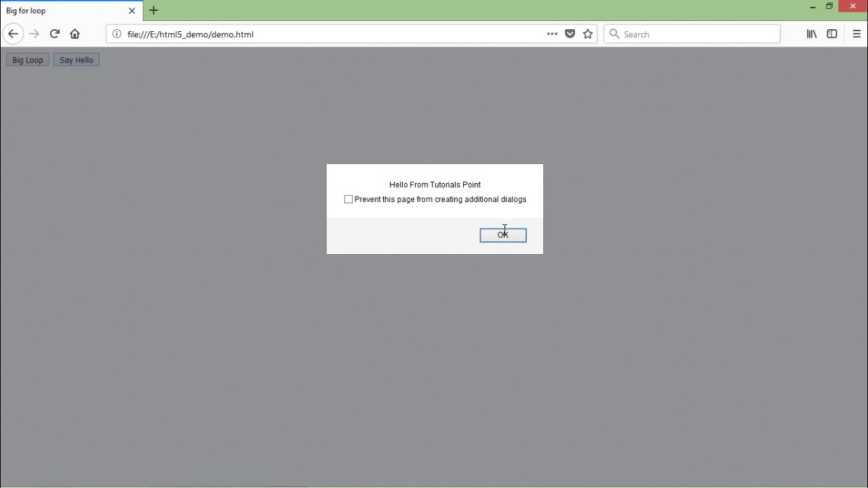This screenshot has width=868, height=488.
Task: Open the home page icon
Action: (75, 34)
